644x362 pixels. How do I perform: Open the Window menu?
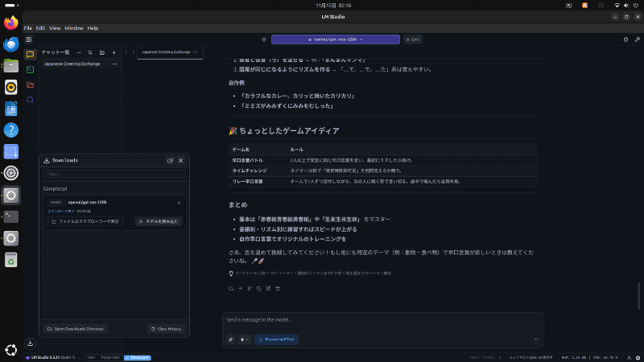(74, 28)
